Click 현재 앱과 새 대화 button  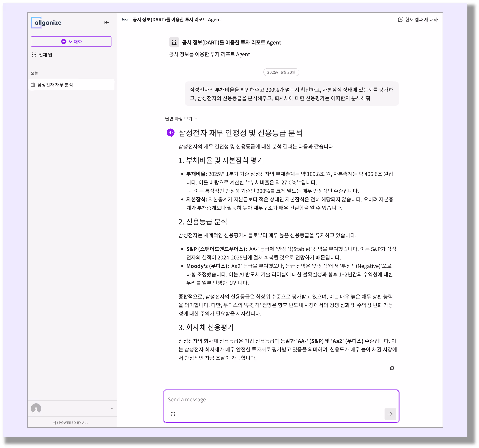pos(418,19)
